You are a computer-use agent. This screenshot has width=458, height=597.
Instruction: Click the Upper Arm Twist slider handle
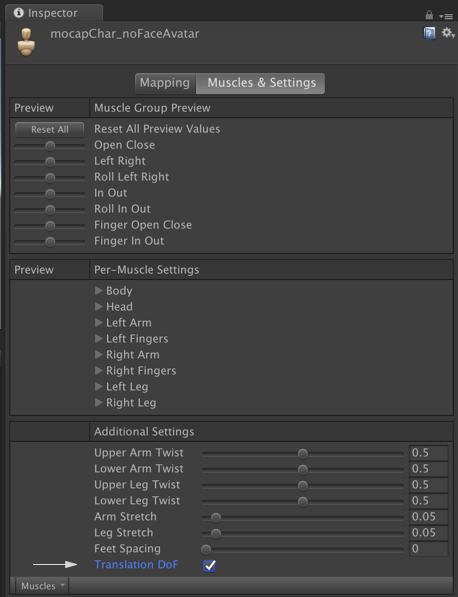(x=303, y=454)
